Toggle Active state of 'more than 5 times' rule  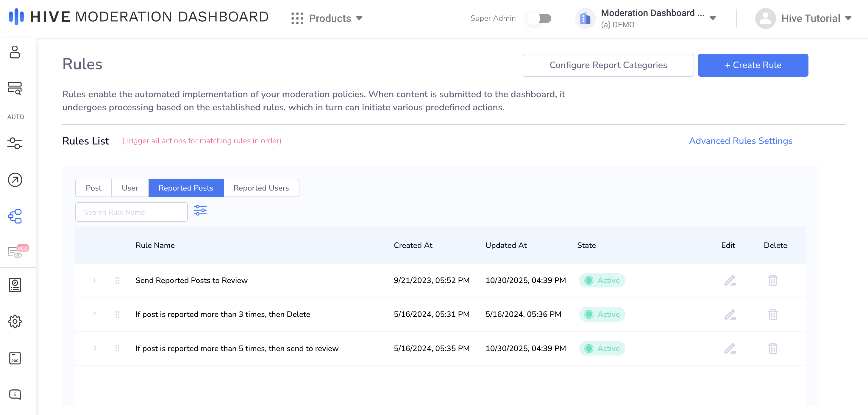click(602, 348)
